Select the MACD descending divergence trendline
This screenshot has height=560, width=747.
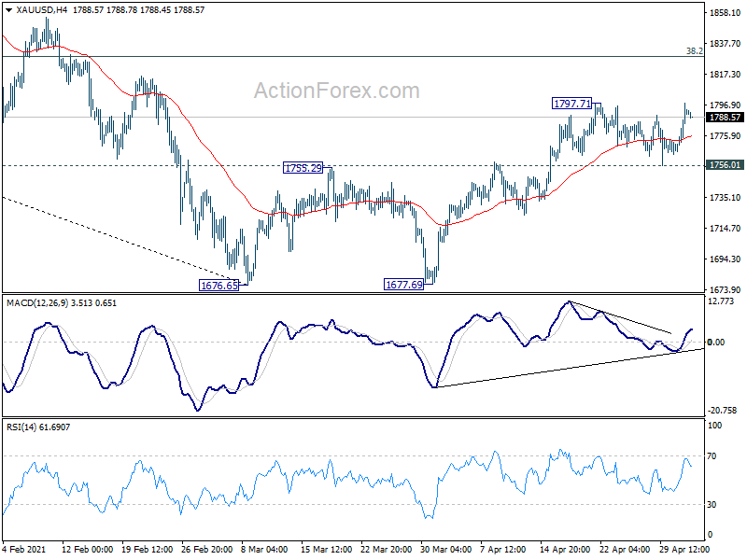pyautogui.click(x=620, y=317)
